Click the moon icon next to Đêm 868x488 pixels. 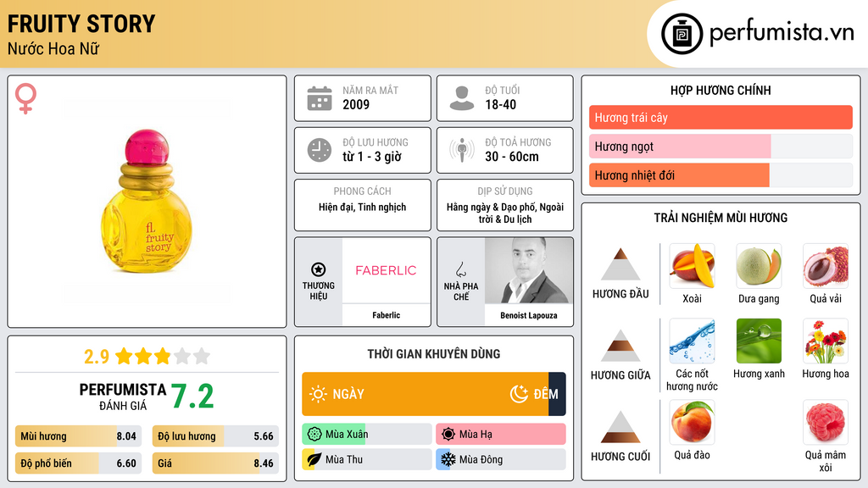tap(519, 394)
